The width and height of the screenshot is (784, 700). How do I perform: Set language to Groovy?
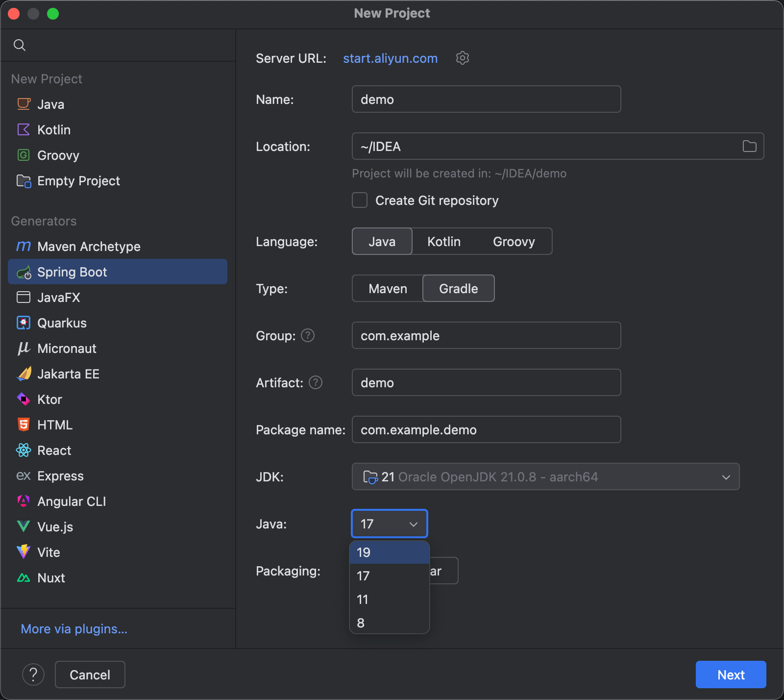(x=514, y=241)
